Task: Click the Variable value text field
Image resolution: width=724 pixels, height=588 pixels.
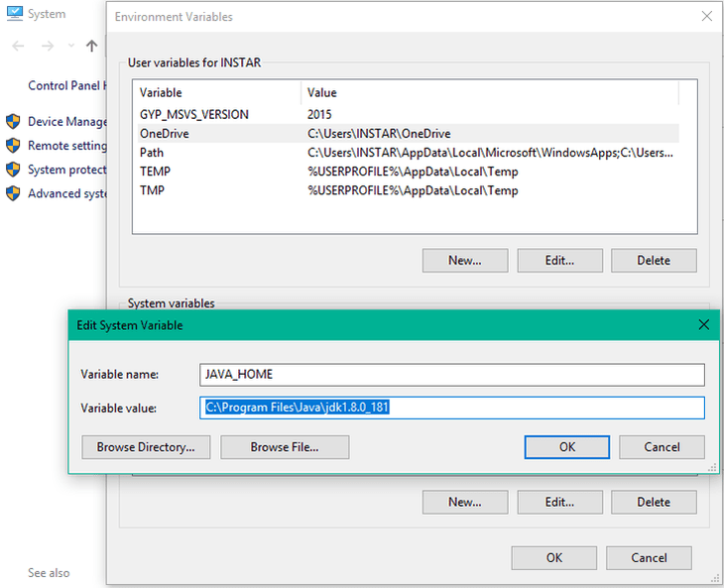Action: pos(451,408)
